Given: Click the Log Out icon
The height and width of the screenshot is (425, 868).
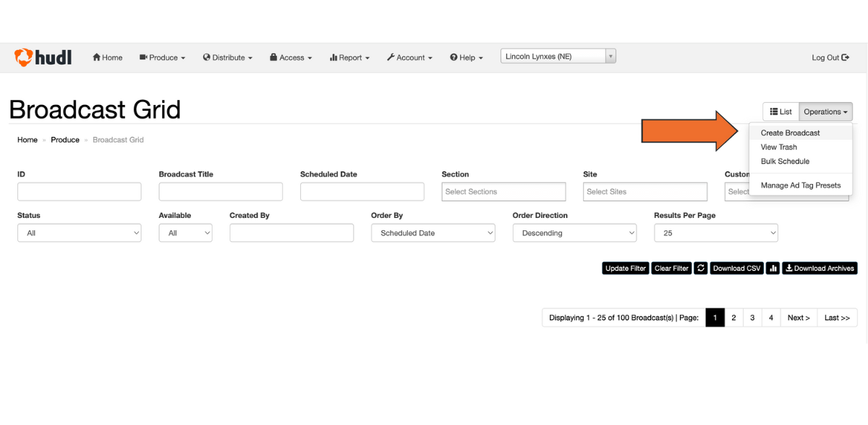Looking at the screenshot, I should (844, 57).
